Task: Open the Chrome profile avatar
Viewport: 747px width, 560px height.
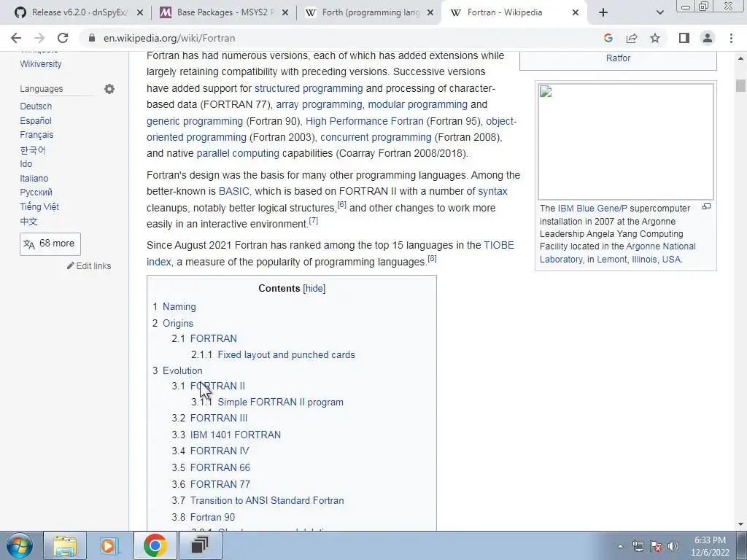Action: pos(708,38)
